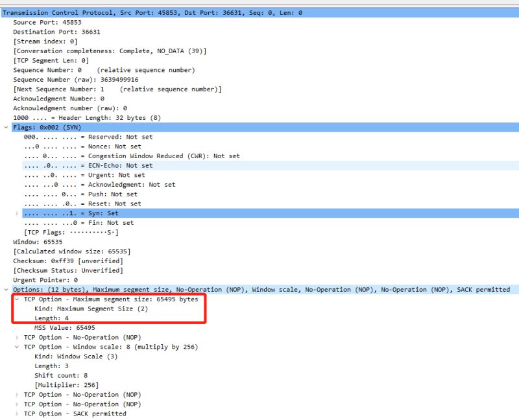Viewport: 519px width, 420px height.
Task: Select Sequence Number (raw): 3639499916 row
Action: [76, 80]
